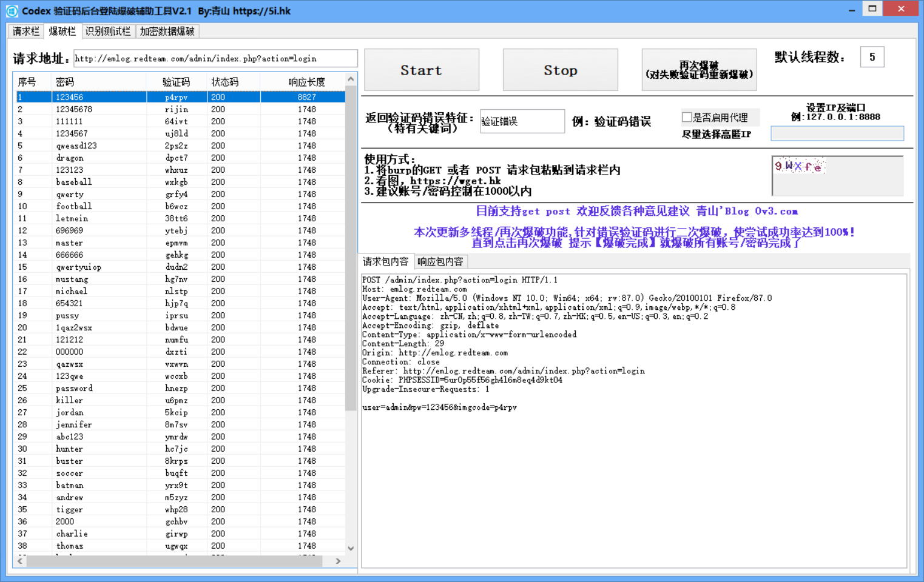Sort by 密码 column header

point(99,82)
